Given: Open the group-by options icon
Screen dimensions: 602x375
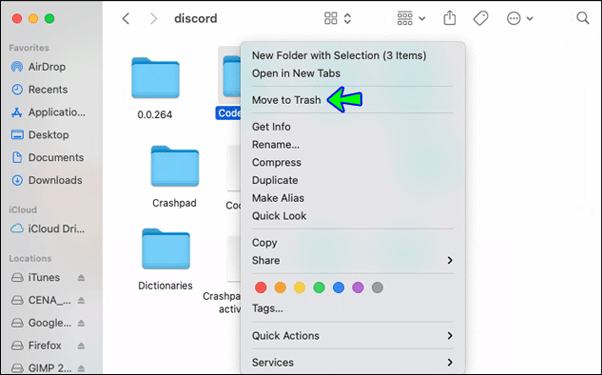Looking at the screenshot, I should [x=405, y=18].
